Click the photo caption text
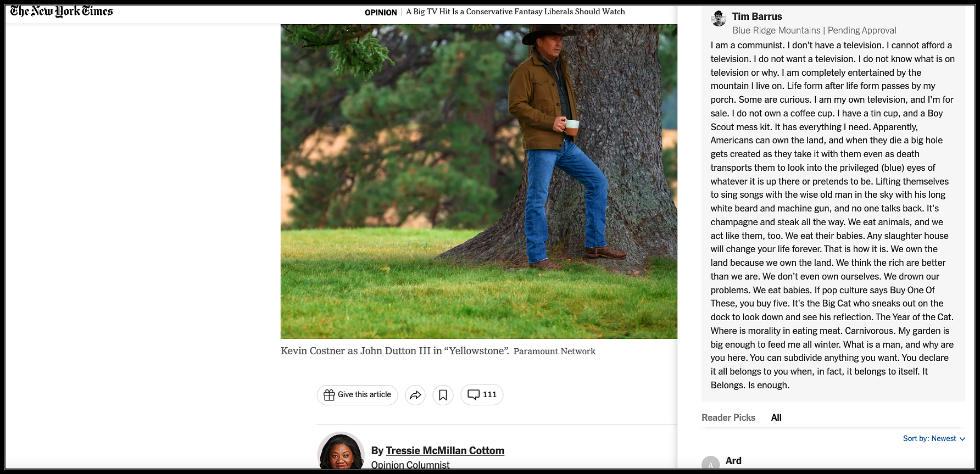The width and height of the screenshot is (980, 474). [394, 351]
